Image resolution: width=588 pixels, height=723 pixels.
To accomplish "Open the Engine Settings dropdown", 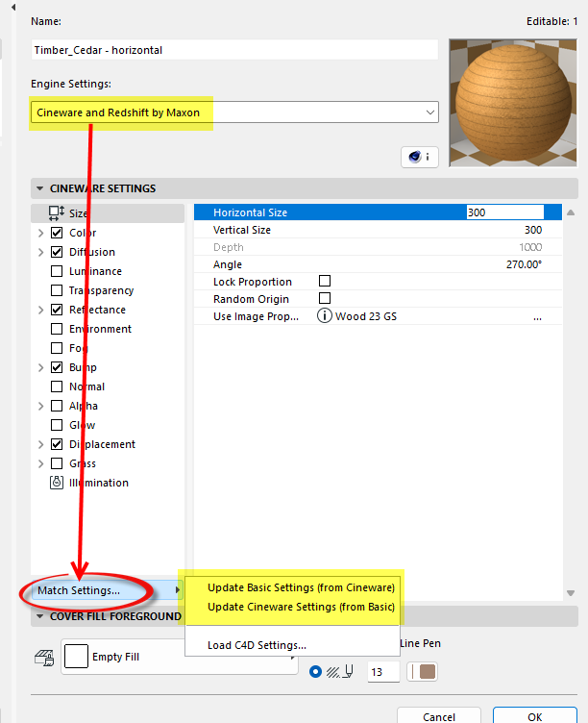I will (x=234, y=112).
